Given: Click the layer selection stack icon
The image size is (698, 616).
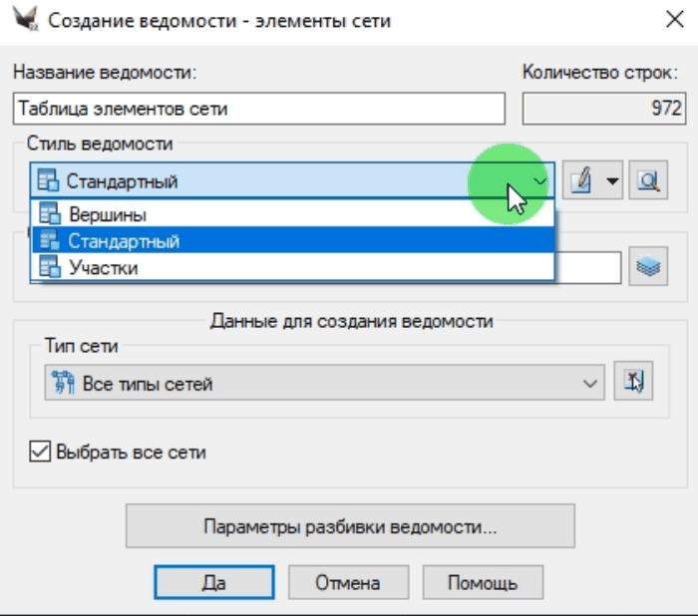Looking at the screenshot, I should [x=648, y=266].
